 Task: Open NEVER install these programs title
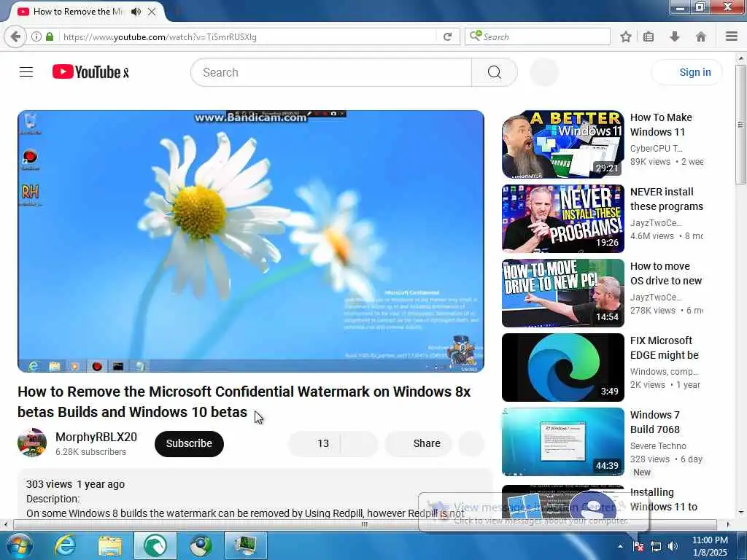tap(667, 199)
